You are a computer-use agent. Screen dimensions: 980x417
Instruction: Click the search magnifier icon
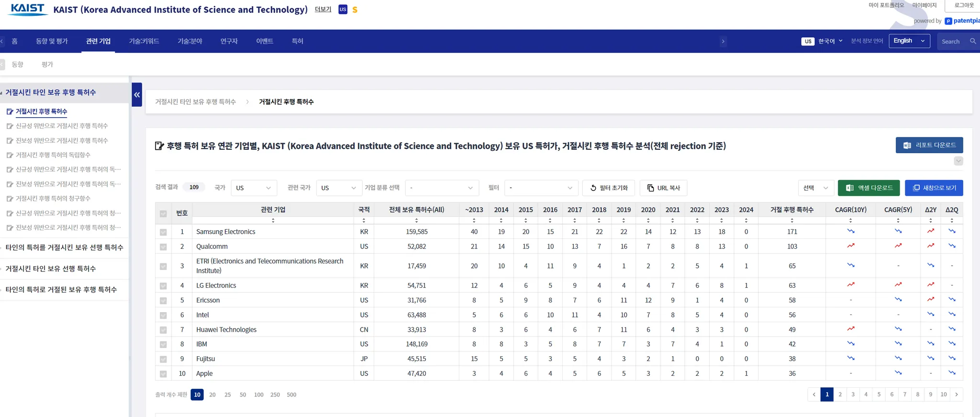pyautogui.click(x=973, y=41)
